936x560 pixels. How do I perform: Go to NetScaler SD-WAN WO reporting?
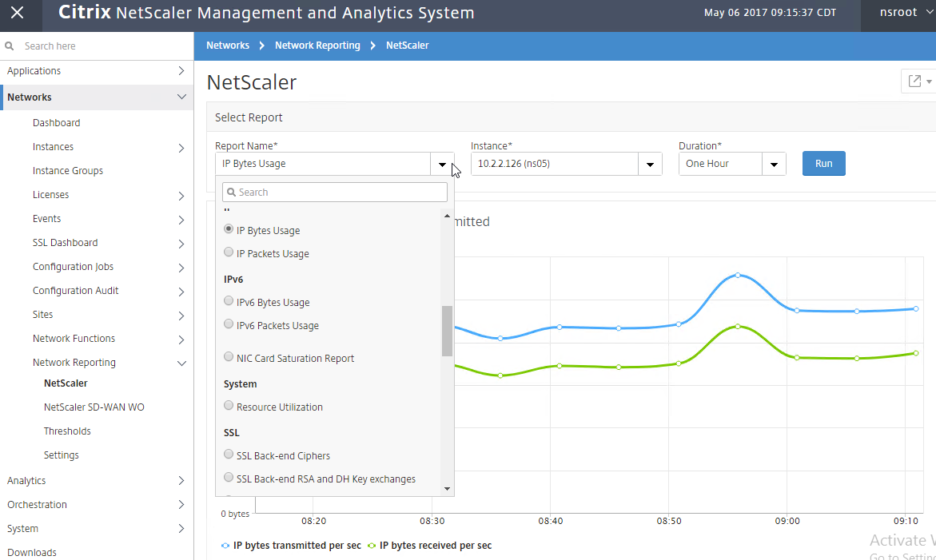[94, 407]
